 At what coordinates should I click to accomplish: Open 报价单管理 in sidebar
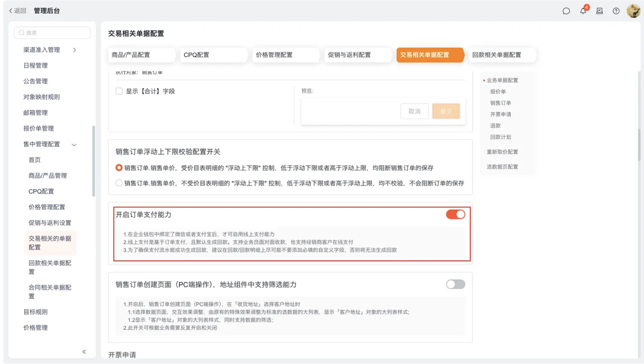pos(38,128)
